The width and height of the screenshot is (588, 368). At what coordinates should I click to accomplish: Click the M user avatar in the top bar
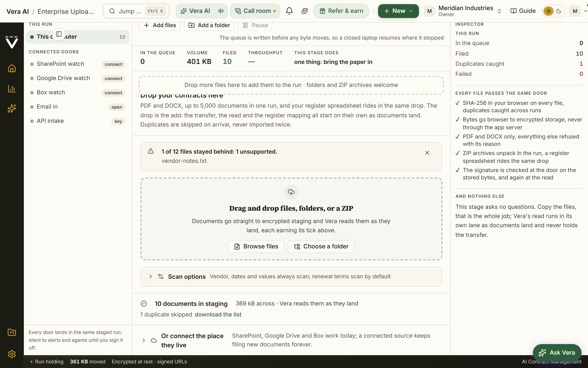point(575,11)
